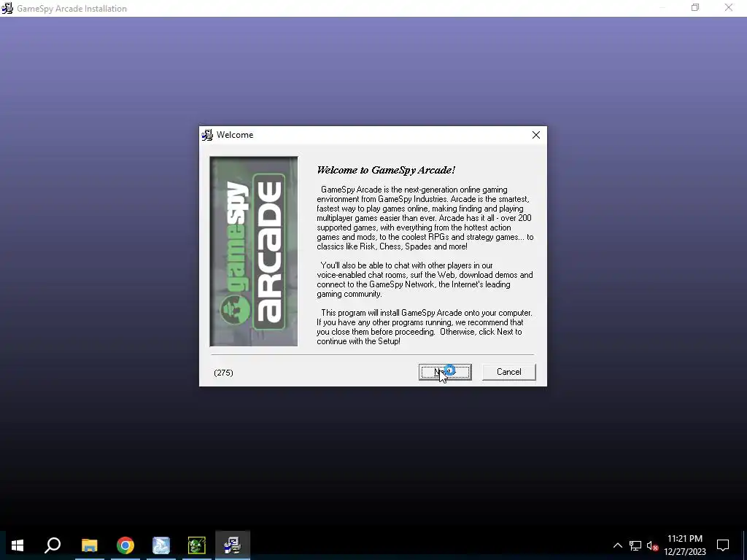
Task: Launch Google Chrome from the taskbar
Action: pos(125,545)
